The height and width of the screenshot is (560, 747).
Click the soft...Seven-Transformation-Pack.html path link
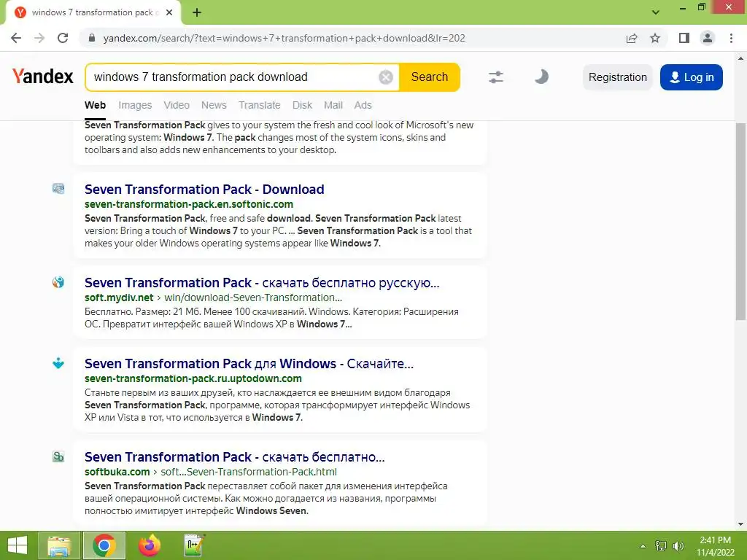point(249,472)
